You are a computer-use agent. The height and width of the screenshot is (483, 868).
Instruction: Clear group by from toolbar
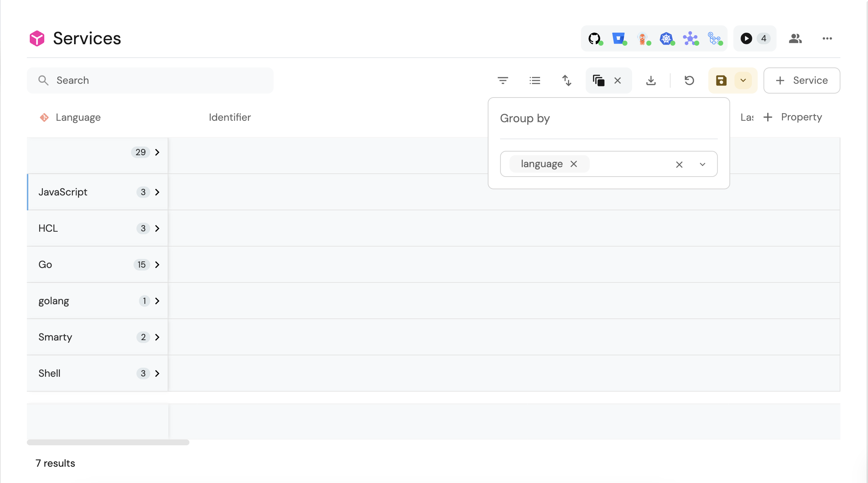pos(618,80)
